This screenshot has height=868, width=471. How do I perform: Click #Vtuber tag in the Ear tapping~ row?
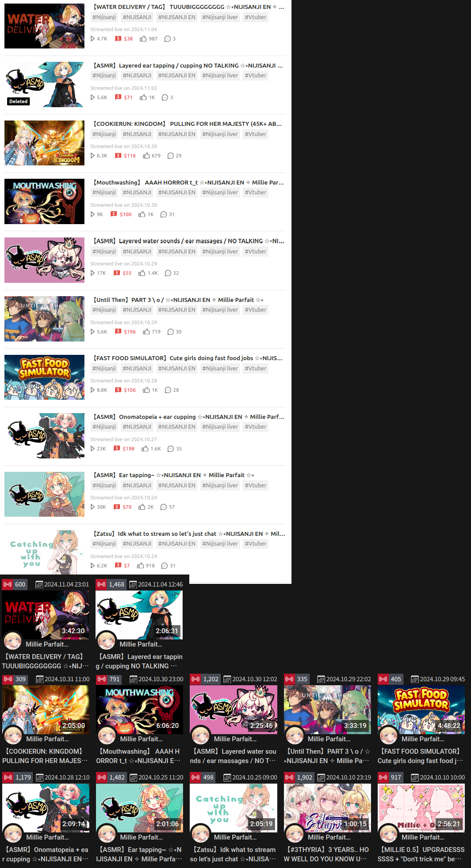click(255, 486)
